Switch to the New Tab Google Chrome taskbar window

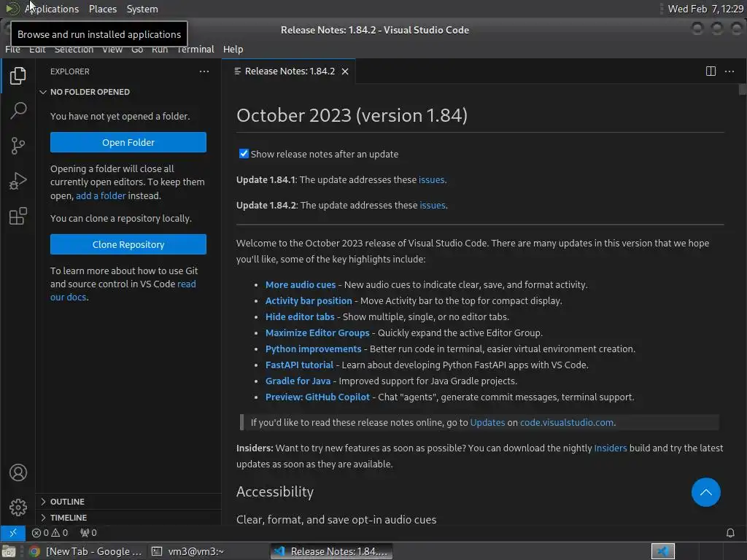pos(86,551)
